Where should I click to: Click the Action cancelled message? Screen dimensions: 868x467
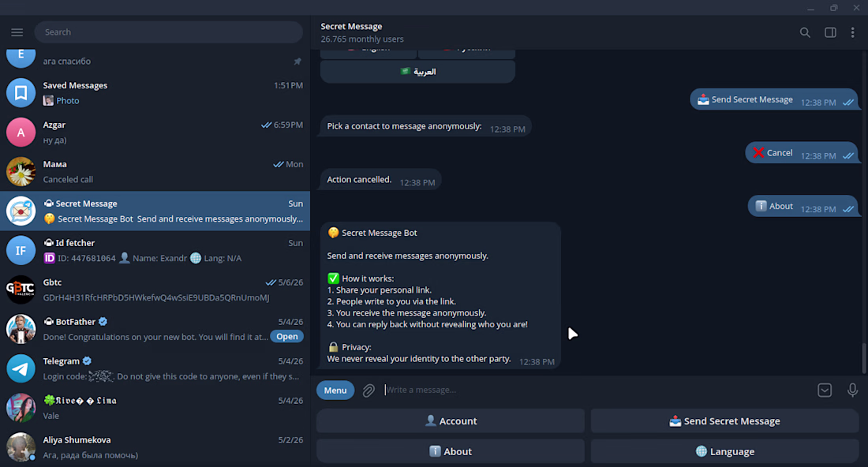pos(381,180)
